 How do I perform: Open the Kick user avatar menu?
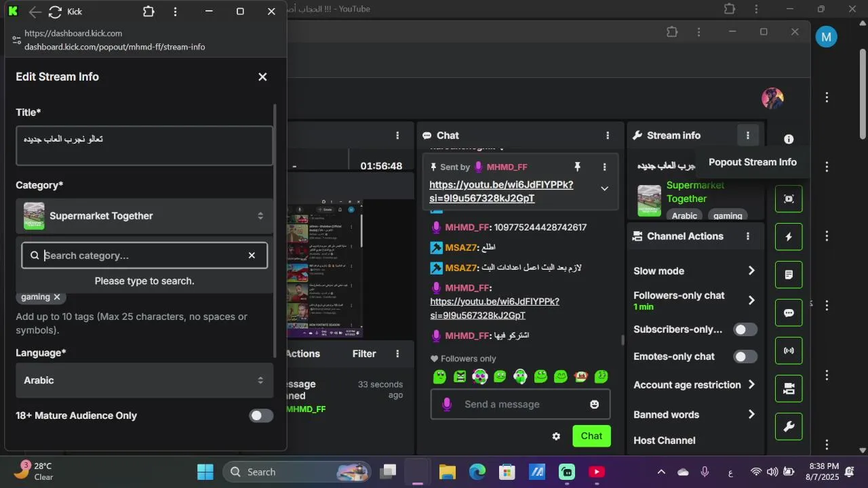click(772, 98)
